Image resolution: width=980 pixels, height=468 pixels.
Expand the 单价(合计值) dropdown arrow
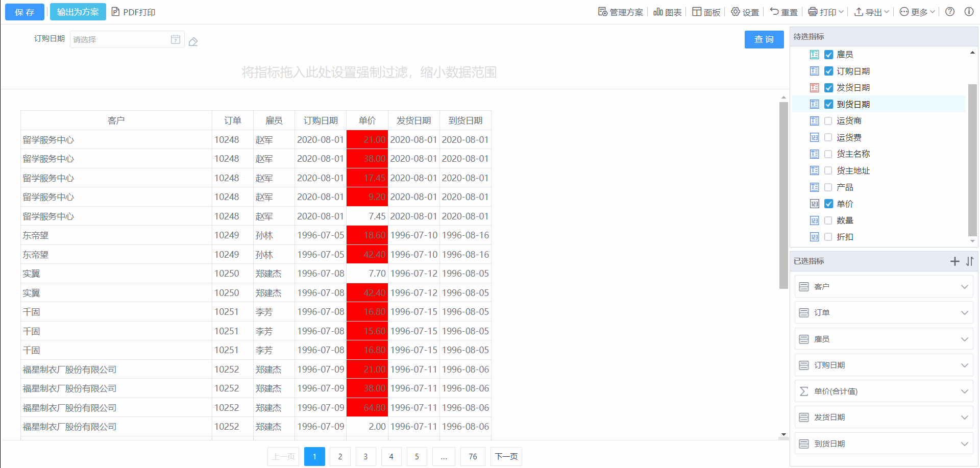point(964,391)
